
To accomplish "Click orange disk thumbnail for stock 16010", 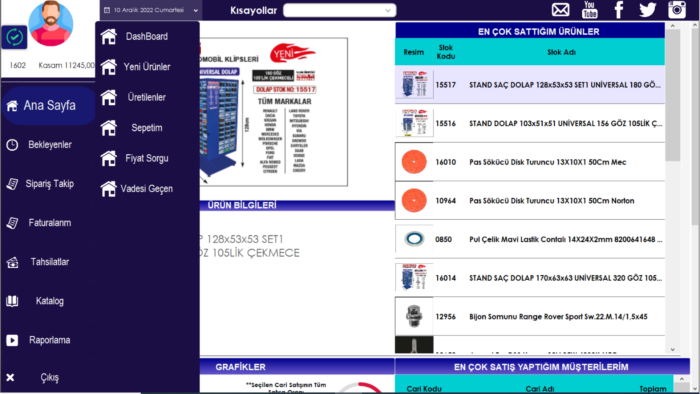I will [414, 162].
